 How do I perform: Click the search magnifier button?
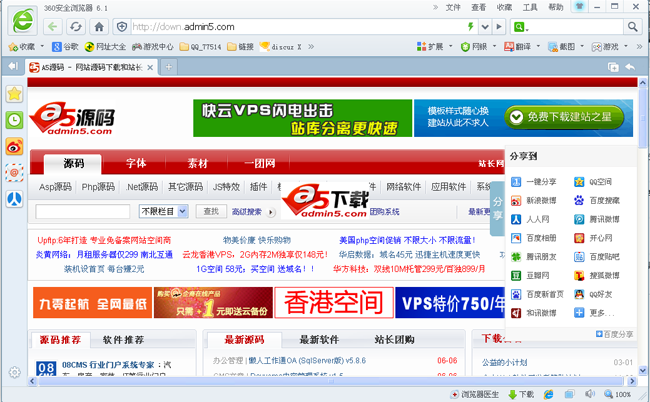(632, 27)
